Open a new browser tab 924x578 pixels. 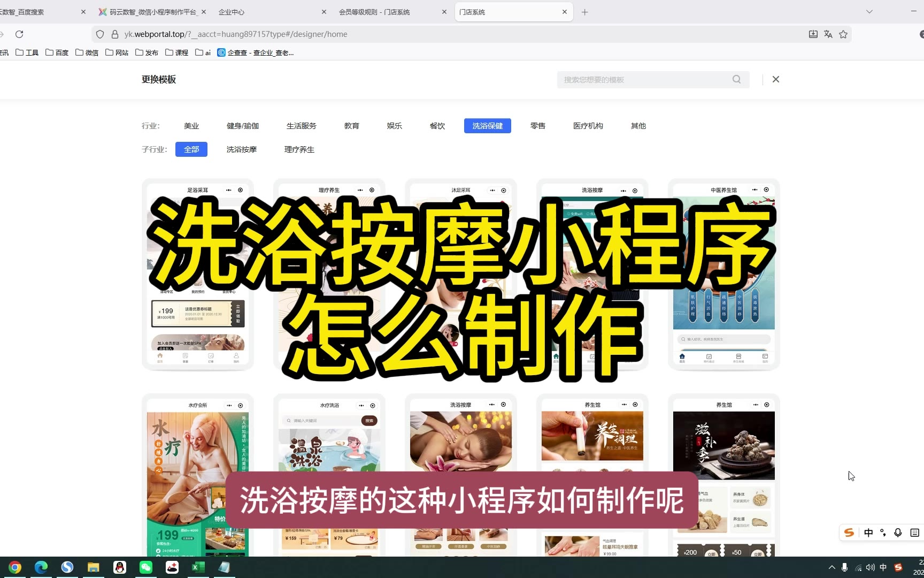[x=585, y=12]
